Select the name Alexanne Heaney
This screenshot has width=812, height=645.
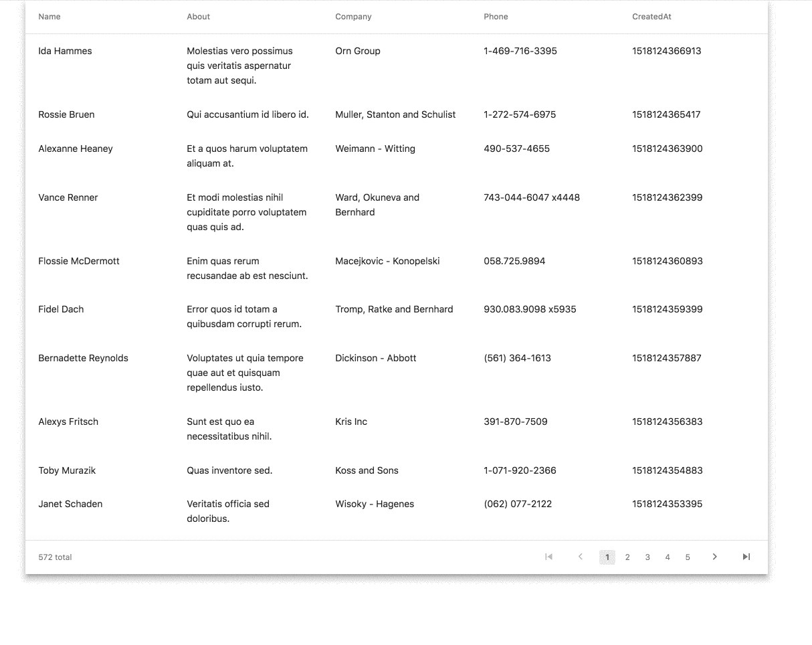(x=76, y=149)
